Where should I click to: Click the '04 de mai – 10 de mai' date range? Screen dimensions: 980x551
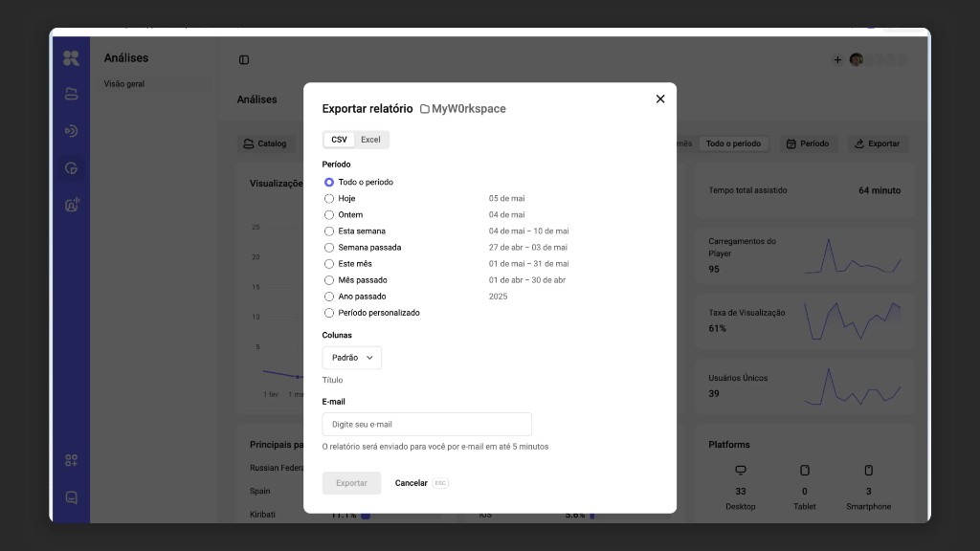(528, 231)
